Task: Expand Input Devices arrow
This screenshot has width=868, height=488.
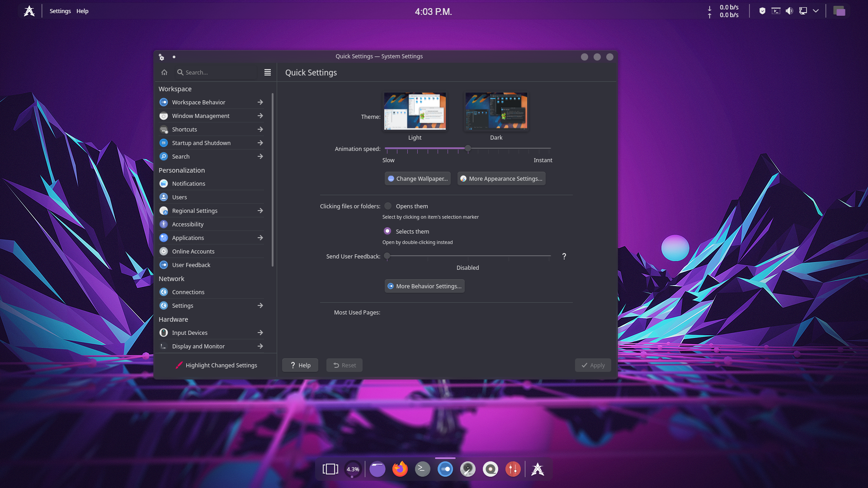Action: click(260, 333)
